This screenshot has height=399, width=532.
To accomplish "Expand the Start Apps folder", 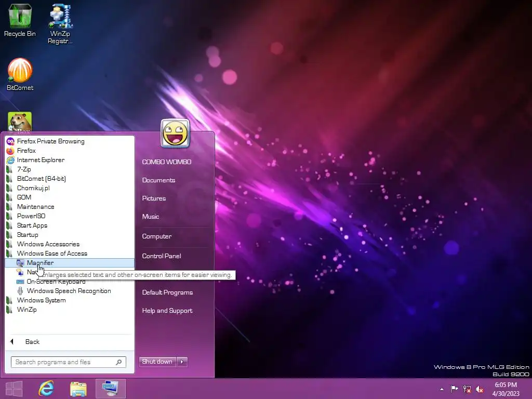I will pos(70,225).
